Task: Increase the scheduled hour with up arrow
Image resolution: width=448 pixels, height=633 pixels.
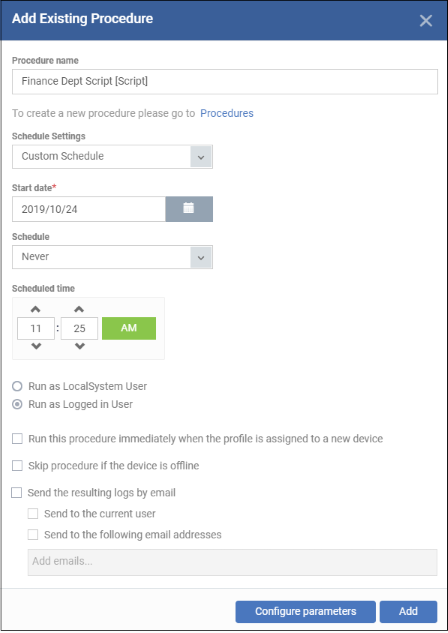Action: click(36, 309)
